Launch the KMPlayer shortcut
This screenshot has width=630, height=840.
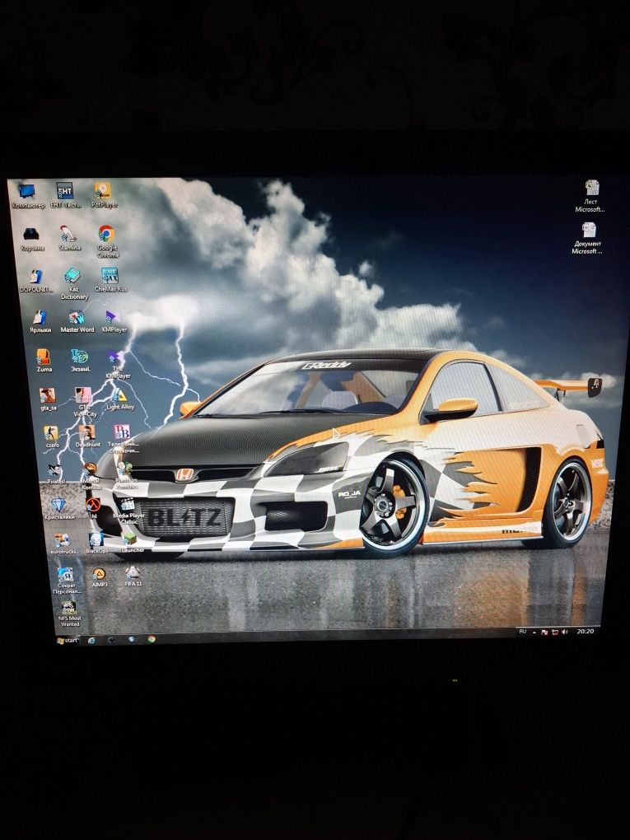113,320
